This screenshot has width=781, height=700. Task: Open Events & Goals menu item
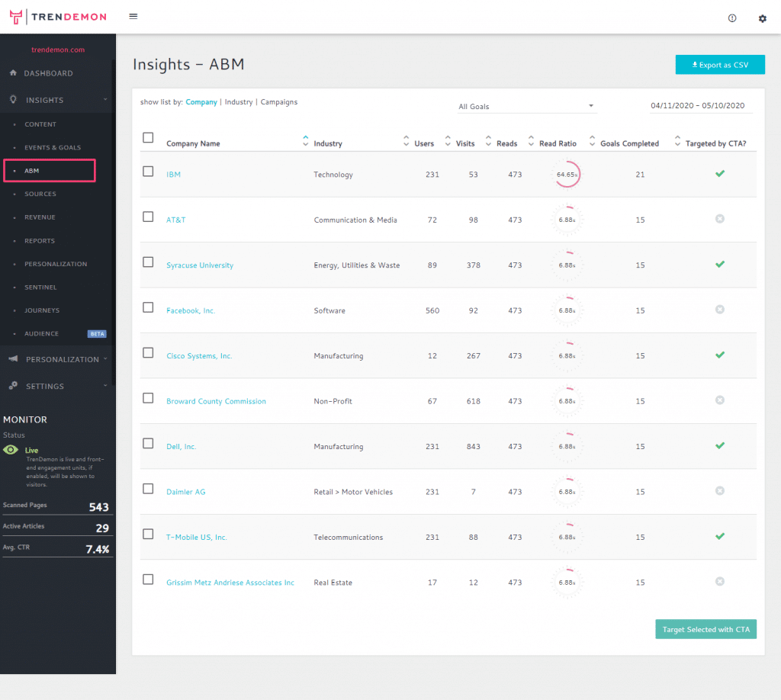53,148
